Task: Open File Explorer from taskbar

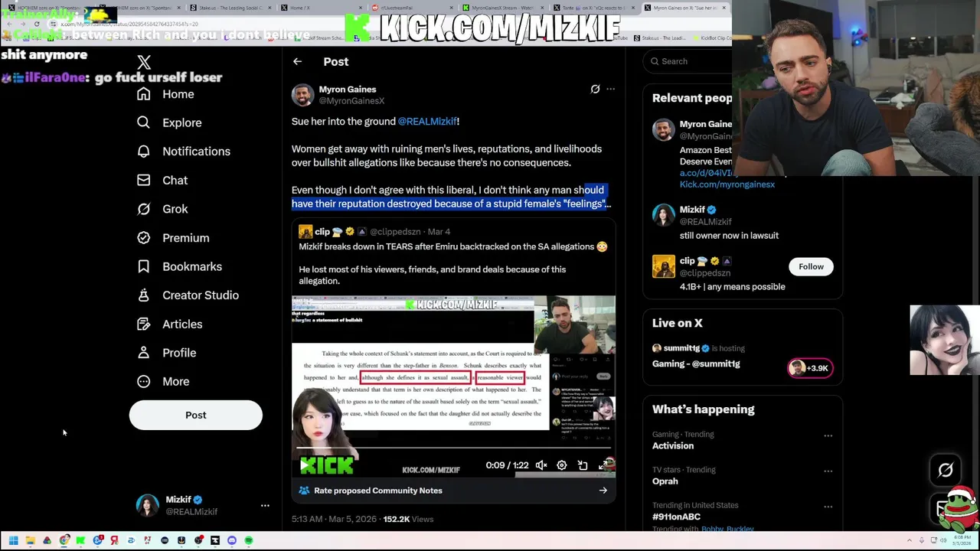Action: [30, 541]
